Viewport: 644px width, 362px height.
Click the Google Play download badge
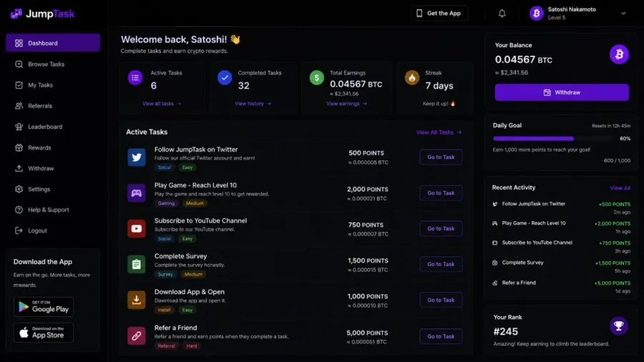(x=44, y=307)
